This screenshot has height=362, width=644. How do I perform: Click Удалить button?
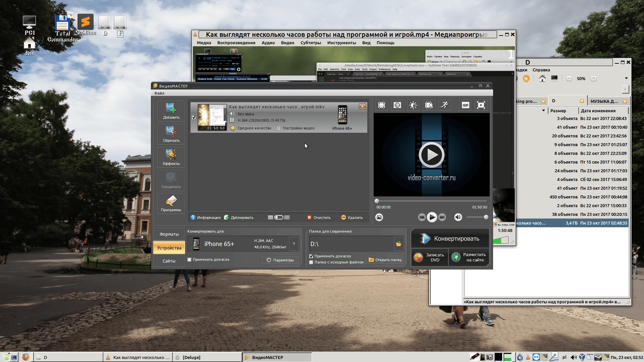[352, 218]
